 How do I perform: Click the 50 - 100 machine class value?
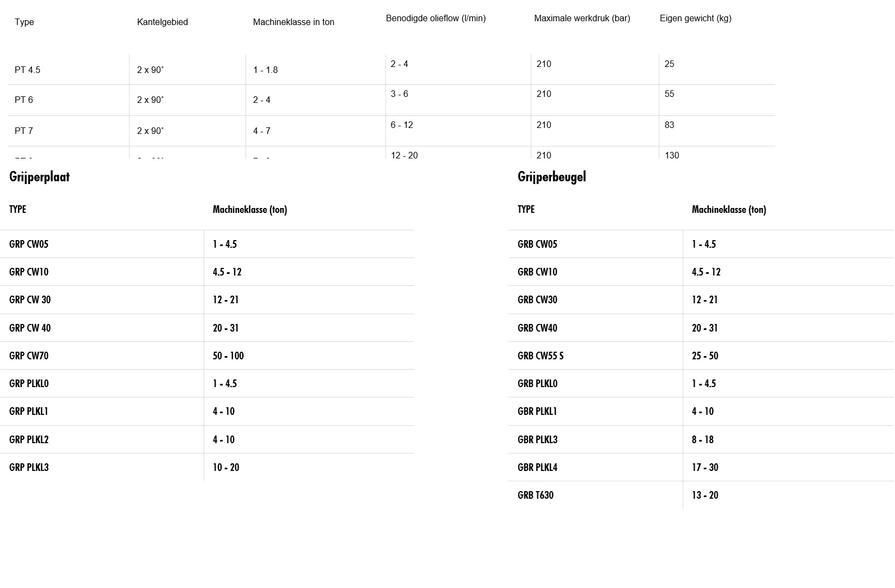point(228,356)
